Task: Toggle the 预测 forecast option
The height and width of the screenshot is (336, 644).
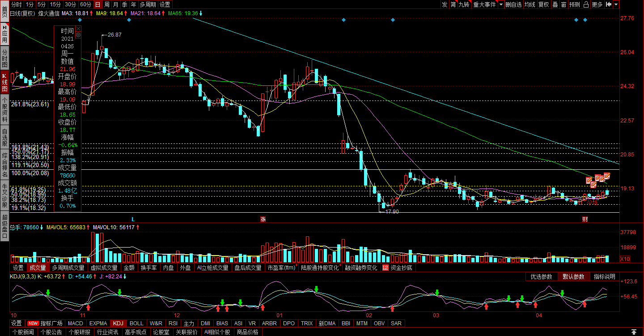Action: click(575, 4)
